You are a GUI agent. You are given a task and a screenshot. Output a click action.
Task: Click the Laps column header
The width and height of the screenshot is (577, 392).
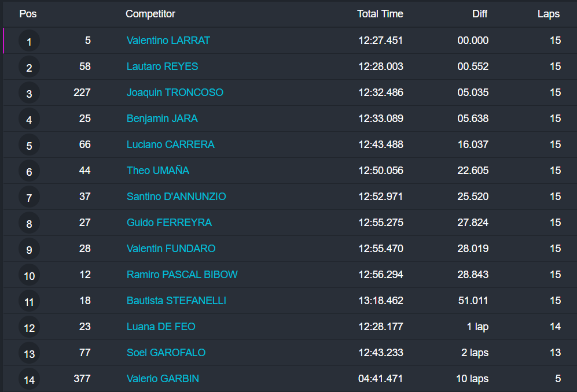click(548, 14)
